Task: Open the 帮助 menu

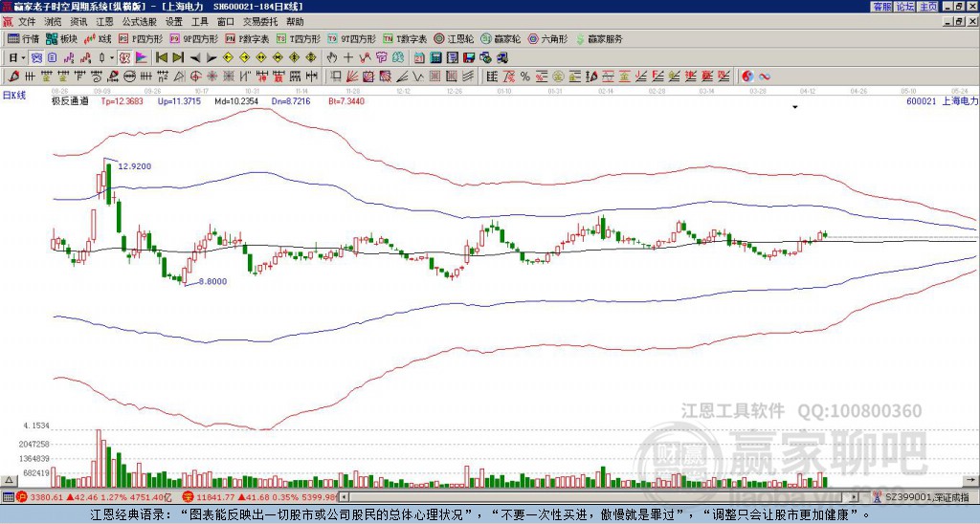Action: (295, 22)
